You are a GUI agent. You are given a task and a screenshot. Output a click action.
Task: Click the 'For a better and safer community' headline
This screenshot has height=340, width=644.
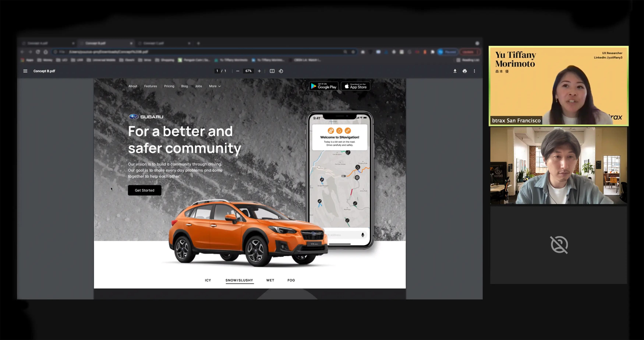click(x=185, y=140)
